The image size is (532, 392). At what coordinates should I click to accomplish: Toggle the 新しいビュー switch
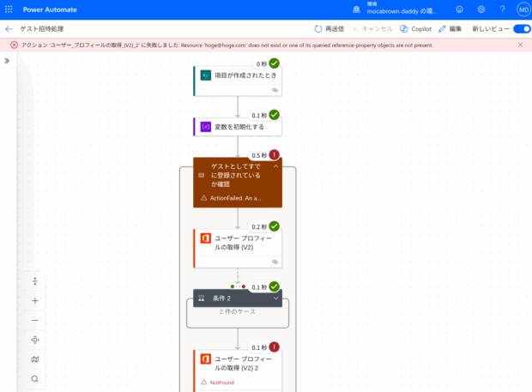pyautogui.click(x=522, y=29)
